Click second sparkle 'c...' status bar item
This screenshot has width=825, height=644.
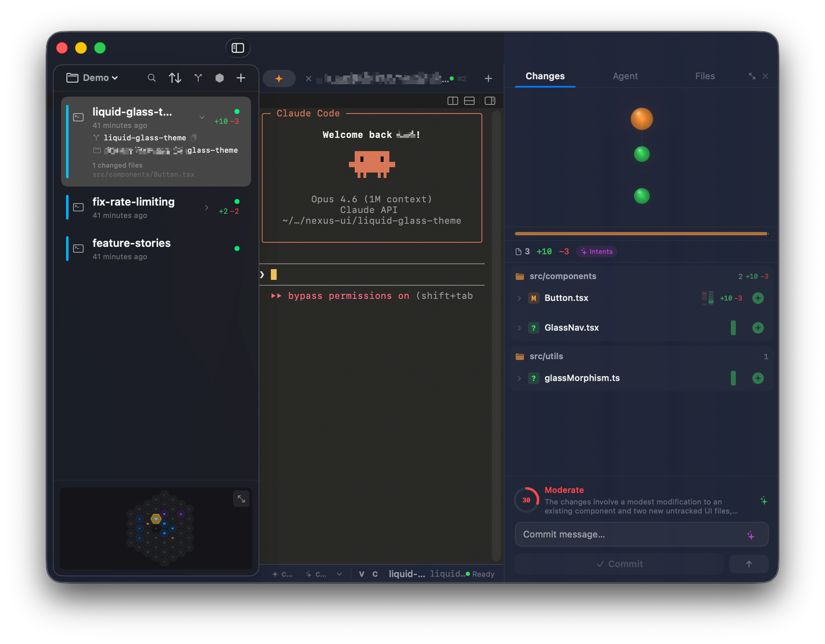pyautogui.click(x=316, y=574)
